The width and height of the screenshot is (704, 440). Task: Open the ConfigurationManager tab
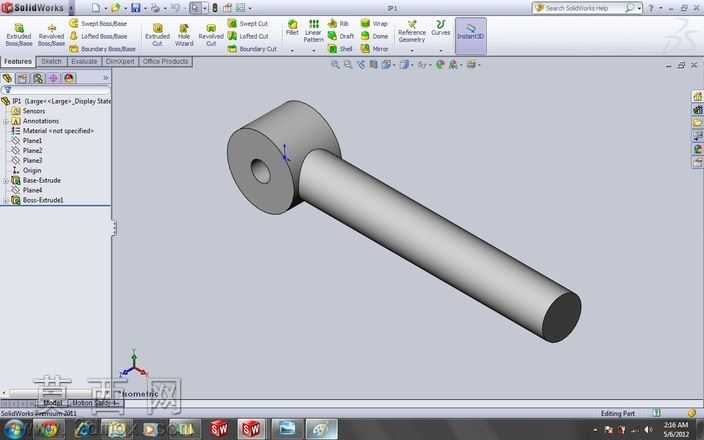click(x=38, y=78)
